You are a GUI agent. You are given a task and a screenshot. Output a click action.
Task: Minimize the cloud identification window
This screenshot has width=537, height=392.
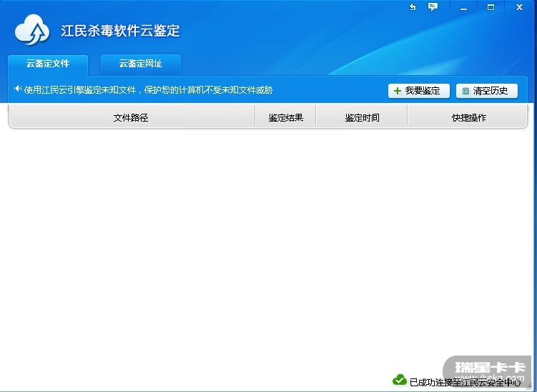pyautogui.click(x=463, y=7)
